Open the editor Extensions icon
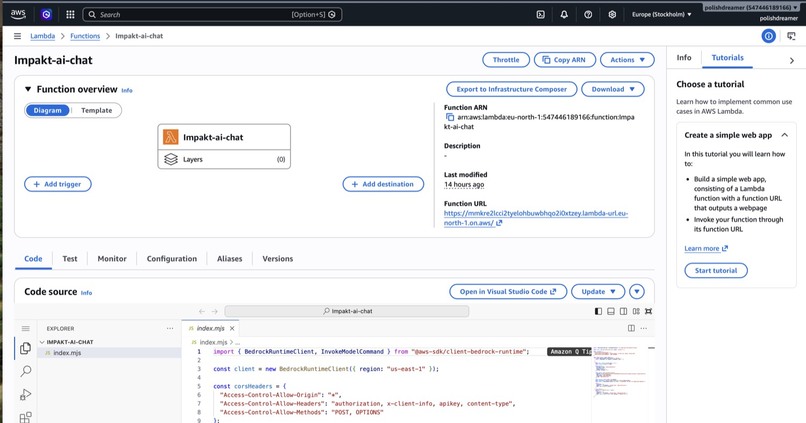 pyautogui.click(x=25, y=417)
